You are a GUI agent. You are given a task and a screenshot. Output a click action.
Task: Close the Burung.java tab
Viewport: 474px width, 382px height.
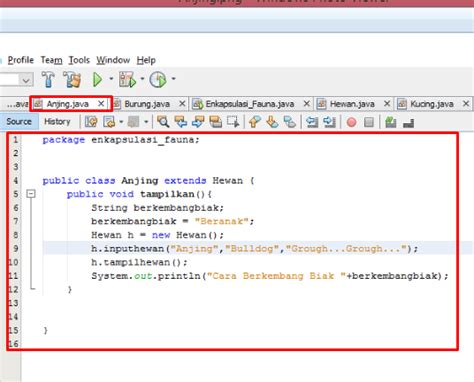182,104
